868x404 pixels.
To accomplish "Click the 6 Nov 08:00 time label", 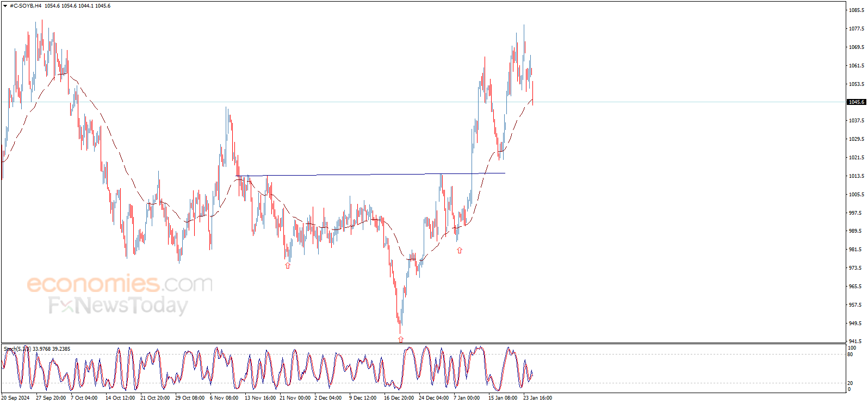I will coord(224,398).
